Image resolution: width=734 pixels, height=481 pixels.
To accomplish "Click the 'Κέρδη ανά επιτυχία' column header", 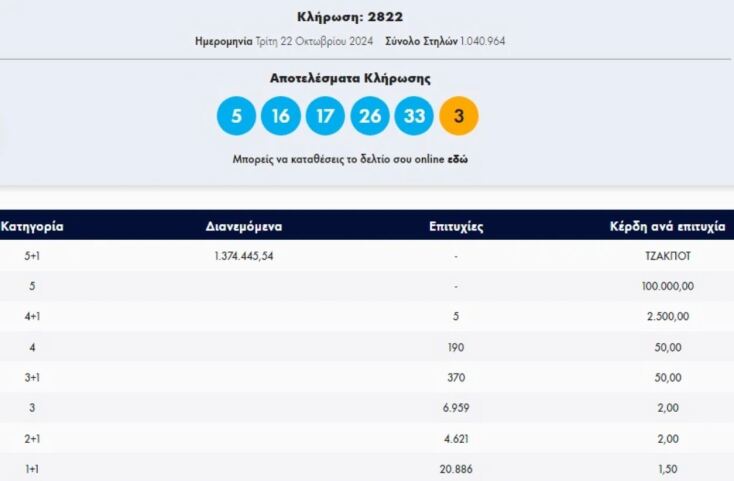I will (667, 226).
